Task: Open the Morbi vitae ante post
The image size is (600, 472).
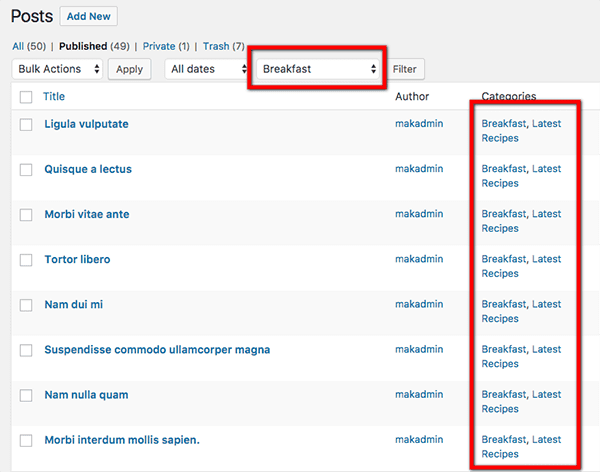Action: (86, 214)
